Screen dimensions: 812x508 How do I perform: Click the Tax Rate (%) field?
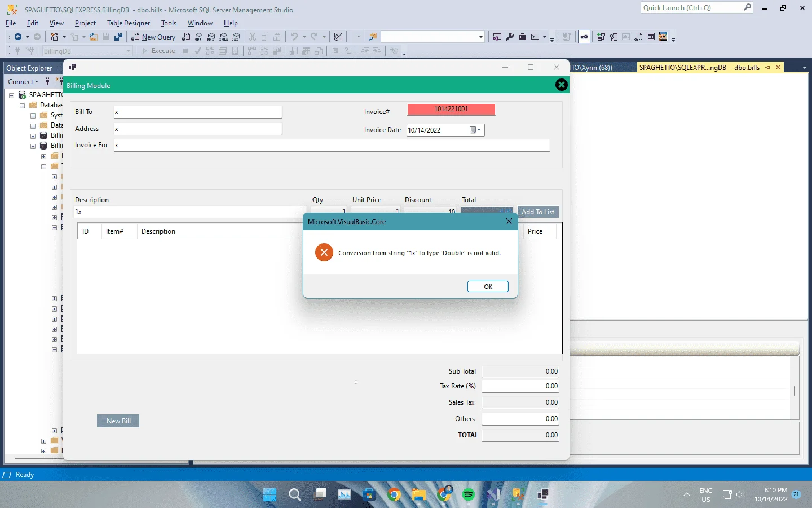click(520, 386)
